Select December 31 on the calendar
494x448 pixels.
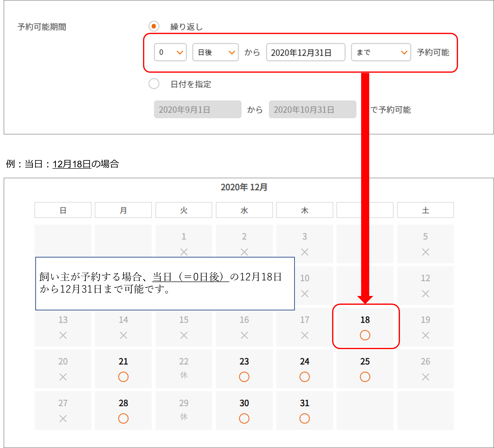[305, 410]
